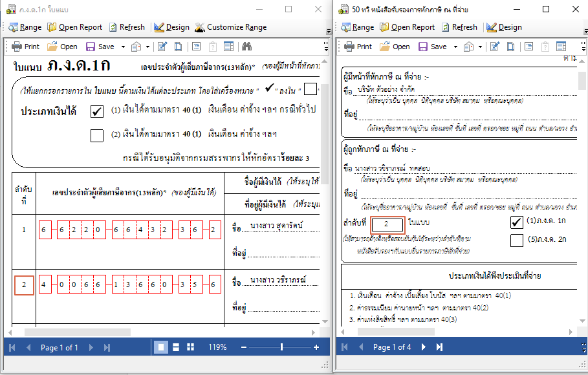
Task: Jump to last page in 50 ทวิ window
Action: pos(439,347)
